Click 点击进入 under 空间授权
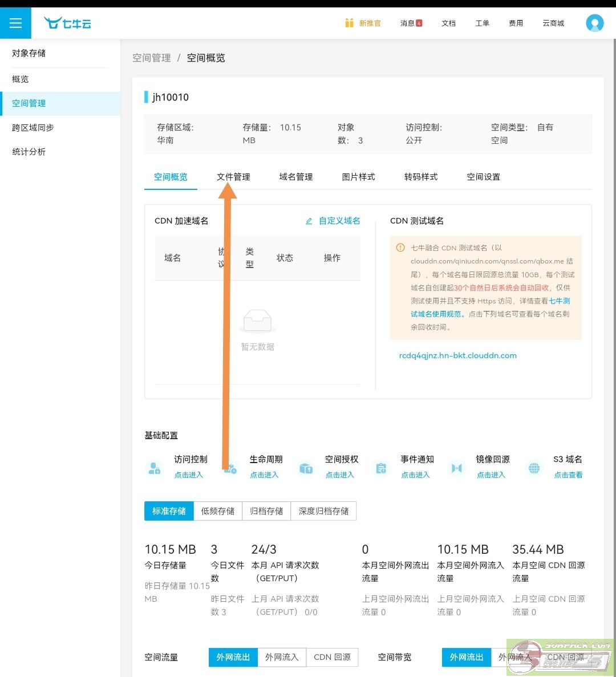This screenshot has width=616, height=677. click(x=340, y=475)
